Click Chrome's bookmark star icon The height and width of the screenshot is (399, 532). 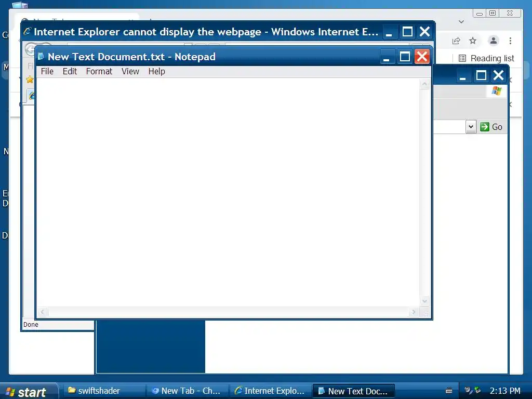click(x=473, y=41)
